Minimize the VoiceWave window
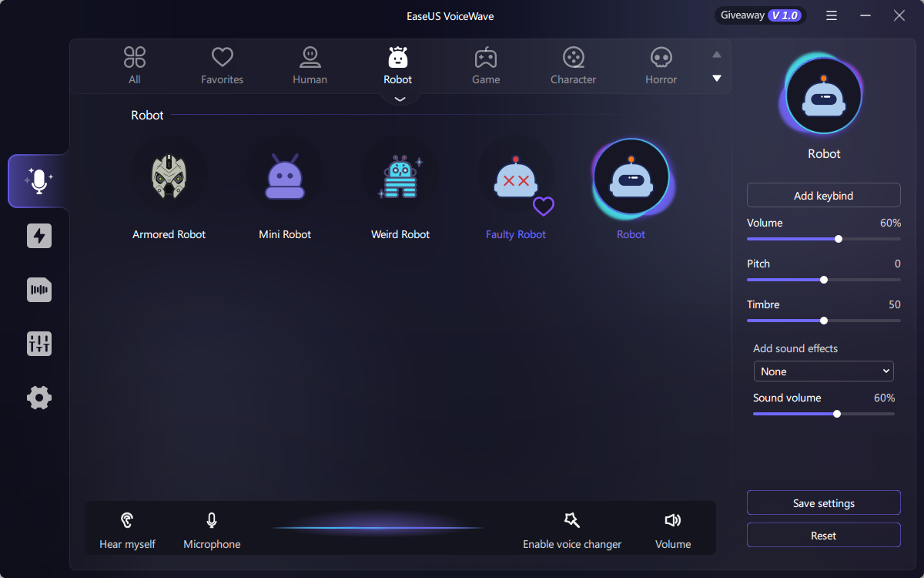The width and height of the screenshot is (924, 578). click(865, 15)
